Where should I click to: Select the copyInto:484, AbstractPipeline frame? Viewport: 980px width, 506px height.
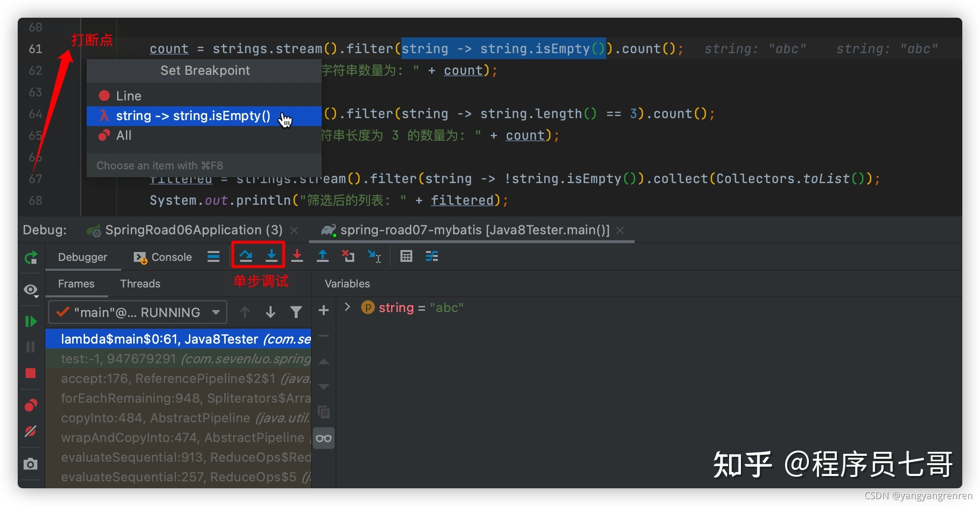click(x=178, y=417)
